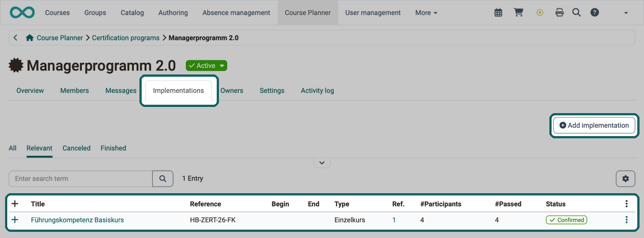Go to Course Planner breadcrumb link

pyautogui.click(x=60, y=38)
